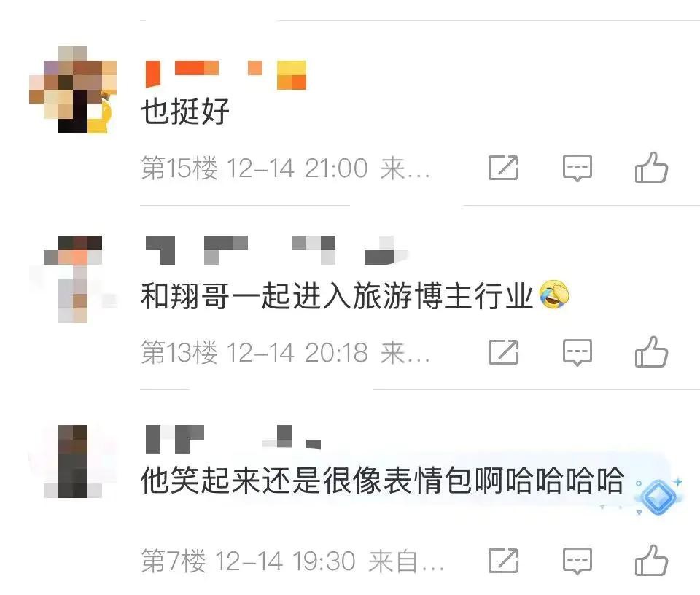
Task: Share the 第13楼 comment
Action: (x=504, y=352)
